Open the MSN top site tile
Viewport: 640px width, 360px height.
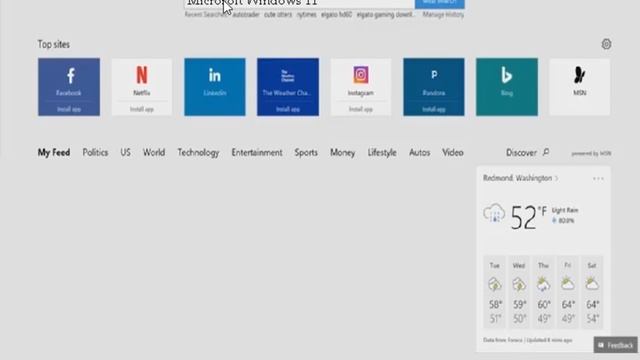coord(580,87)
